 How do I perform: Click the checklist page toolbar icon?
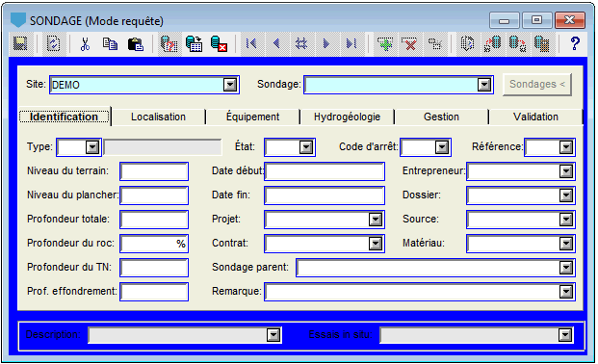coord(53,44)
